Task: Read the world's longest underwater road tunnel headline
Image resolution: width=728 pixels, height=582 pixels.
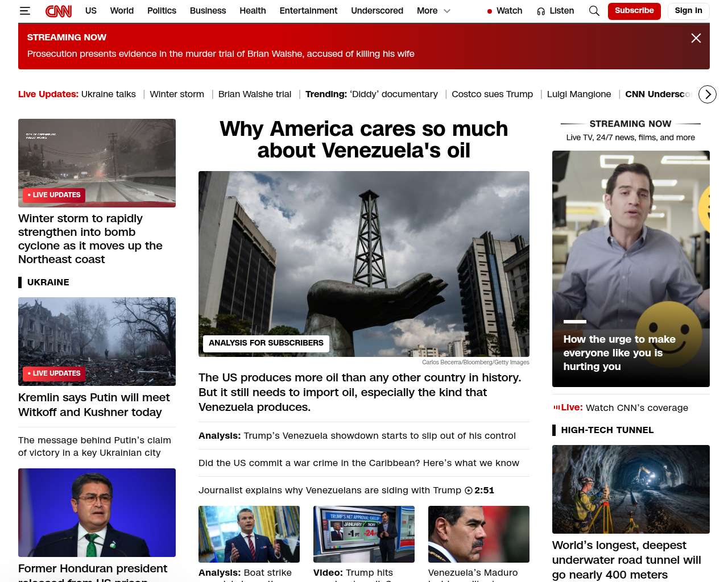Action: [627, 560]
